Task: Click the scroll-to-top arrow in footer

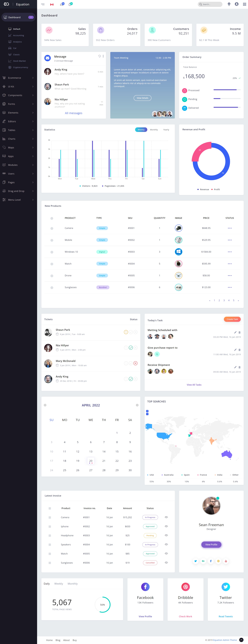Action: click(x=241, y=640)
